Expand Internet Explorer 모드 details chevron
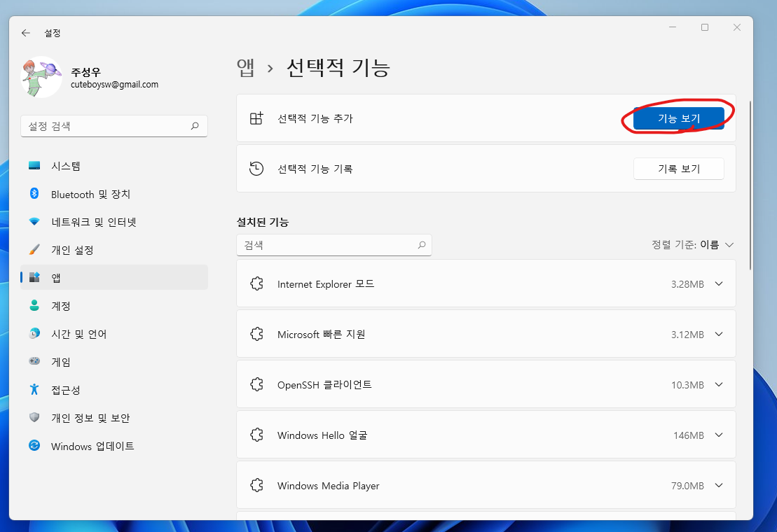Screen dimensions: 777x532 719,283
